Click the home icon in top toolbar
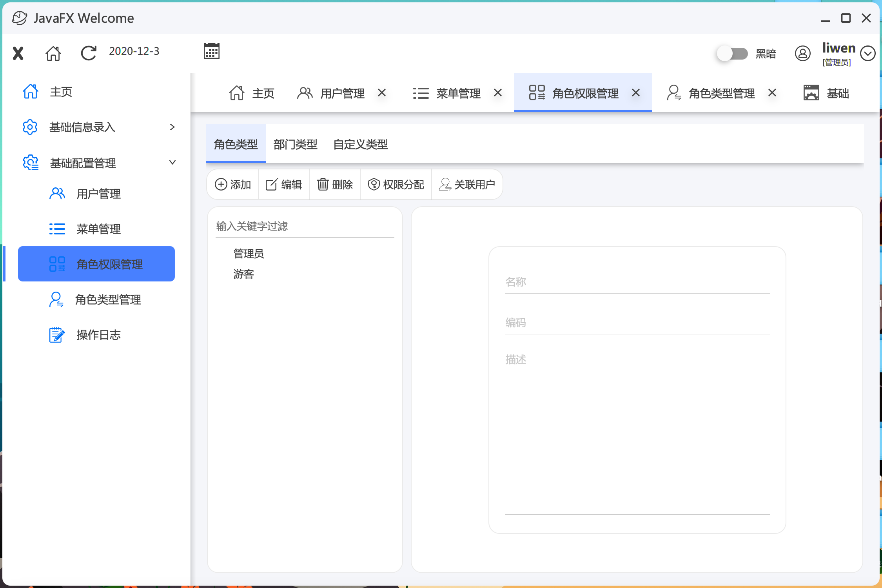Image resolution: width=882 pixels, height=588 pixels. click(53, 53)
